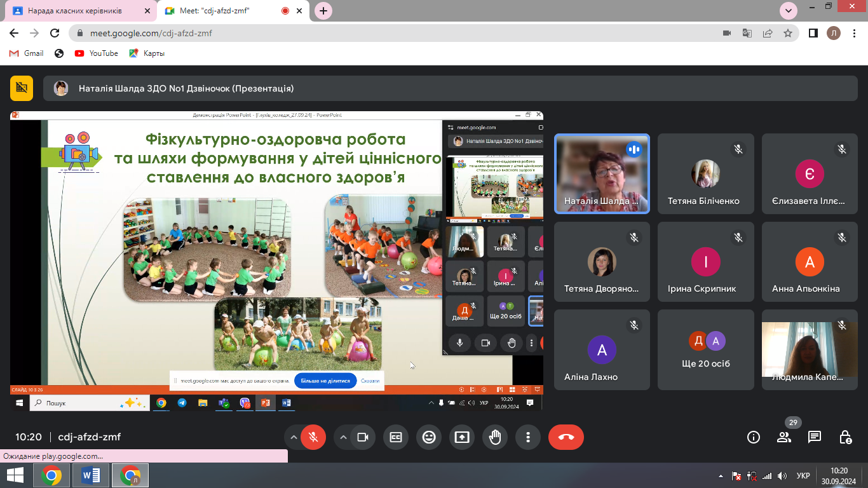Show the participants people icon
This screenshot has height=488, width=868.
pos(784,437)
